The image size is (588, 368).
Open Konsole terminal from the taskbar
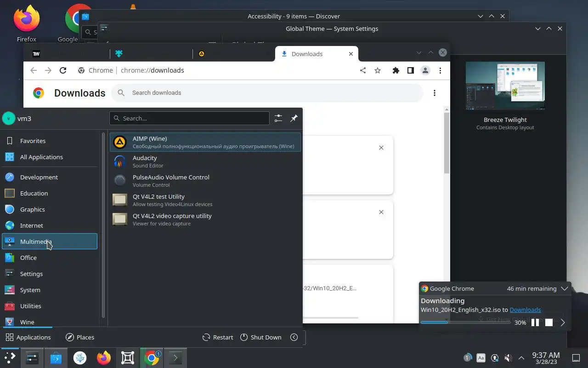tap(175, 357)
